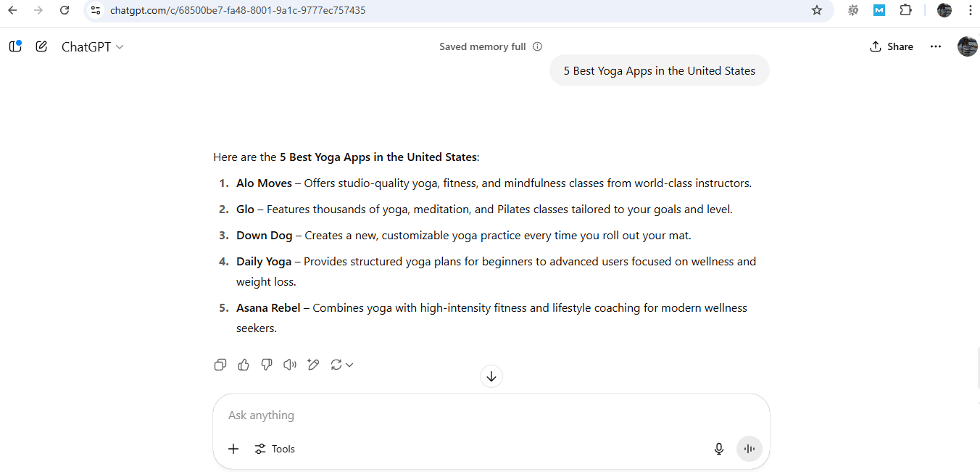The width and height of the screenshot is (980, 472).
Task: Go back to the previous browser page
Action: (12, 10)
